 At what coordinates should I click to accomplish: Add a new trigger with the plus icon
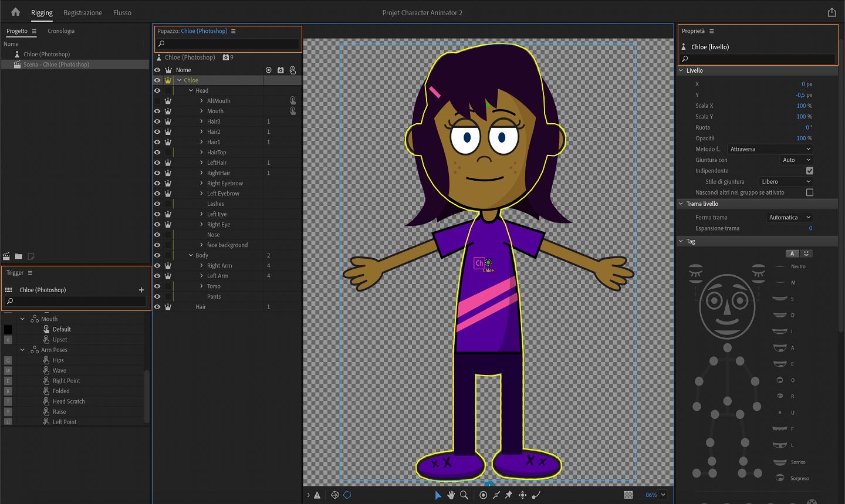[x=141, y=290]
